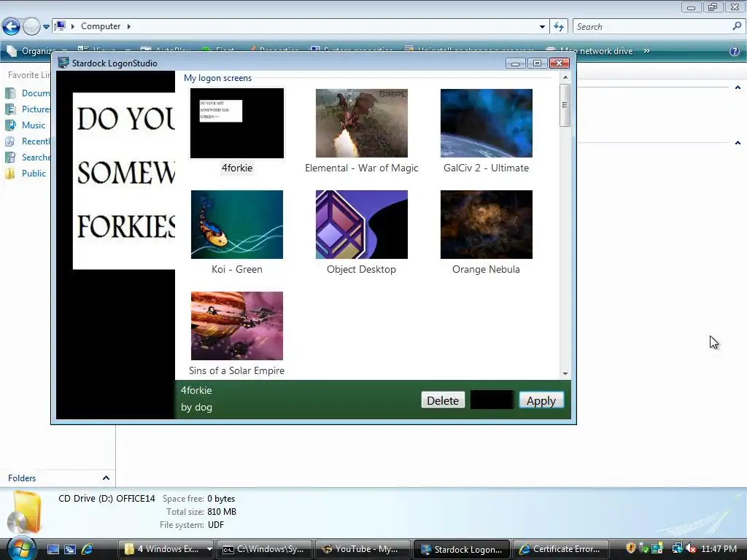Click the Windows Start orb
The height and width of the screenshot is (560, 747).
coord(21,549)
